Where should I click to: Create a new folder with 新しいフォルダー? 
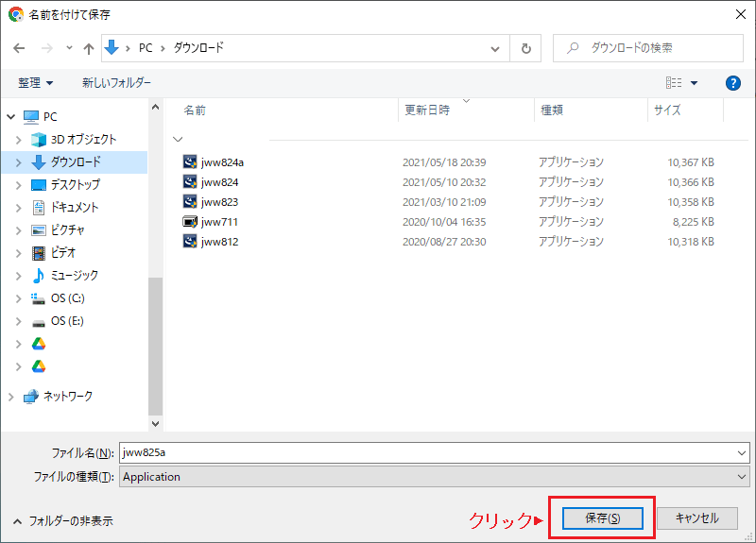[116, 83]
